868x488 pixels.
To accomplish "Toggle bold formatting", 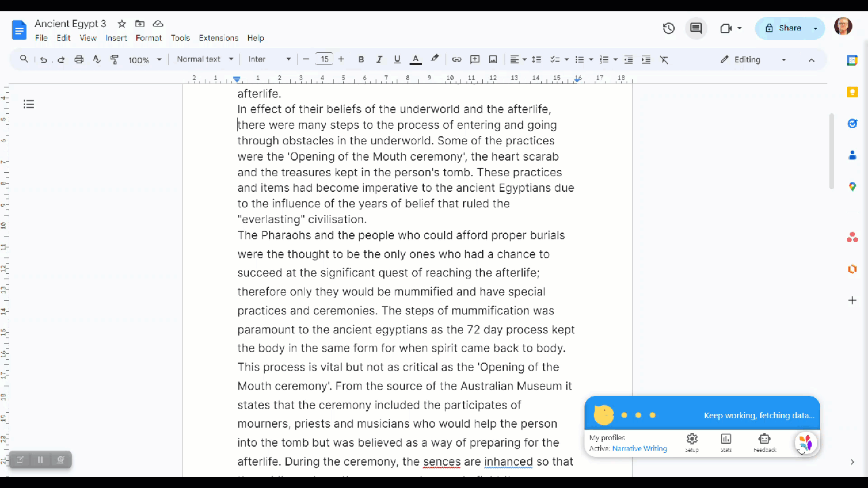I will click(x=361, y=60).
